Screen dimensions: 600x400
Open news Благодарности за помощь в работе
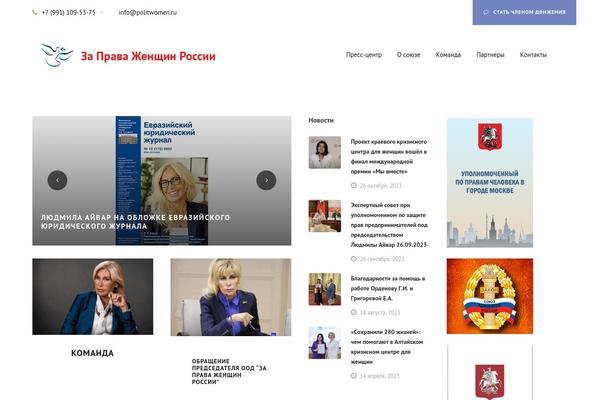[388, 288]
